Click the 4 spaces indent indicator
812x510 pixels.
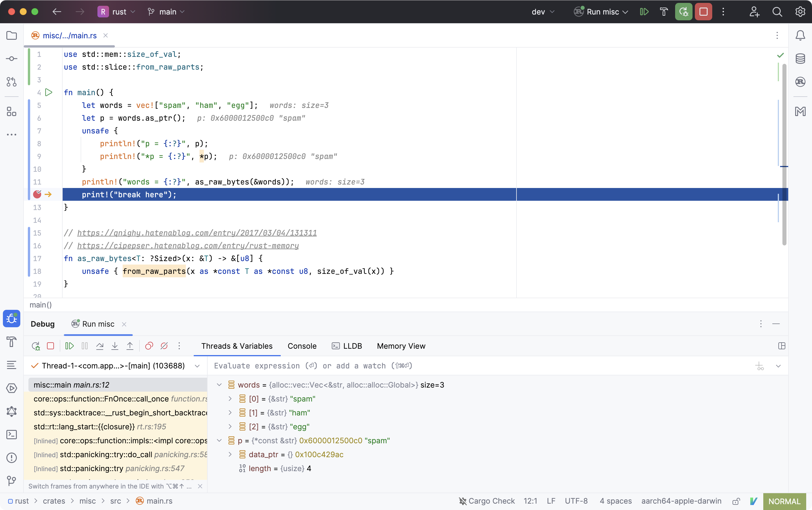click(x=616, y=501)
